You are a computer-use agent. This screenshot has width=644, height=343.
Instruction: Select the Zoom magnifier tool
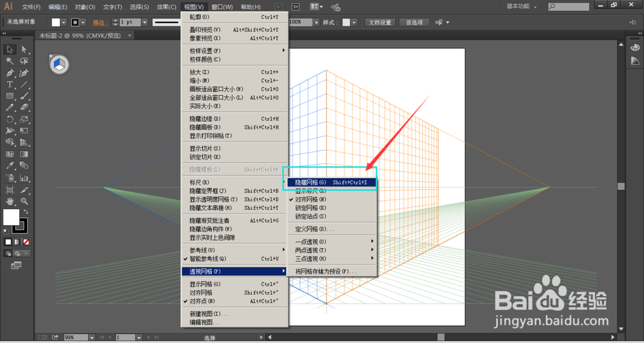(x=24, y=201)
